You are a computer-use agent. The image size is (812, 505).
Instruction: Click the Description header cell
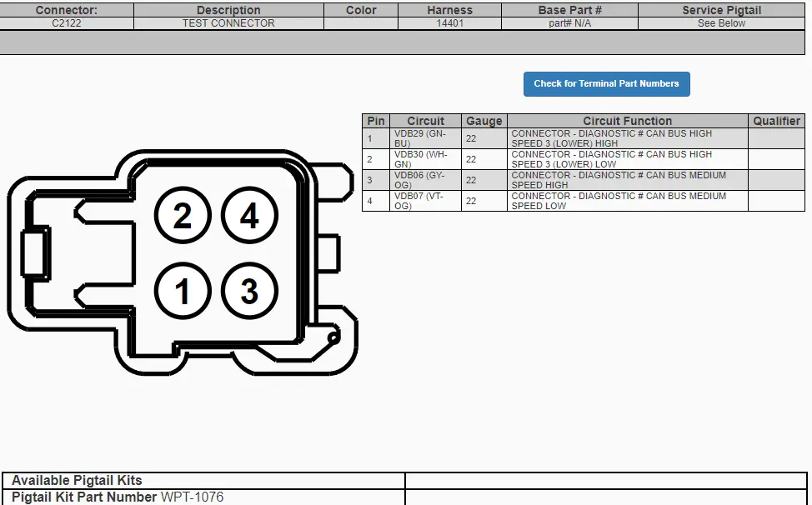coord(228,10)
